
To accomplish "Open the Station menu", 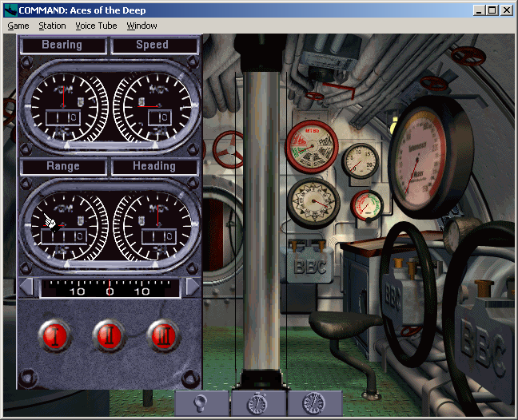I will 52,26.
